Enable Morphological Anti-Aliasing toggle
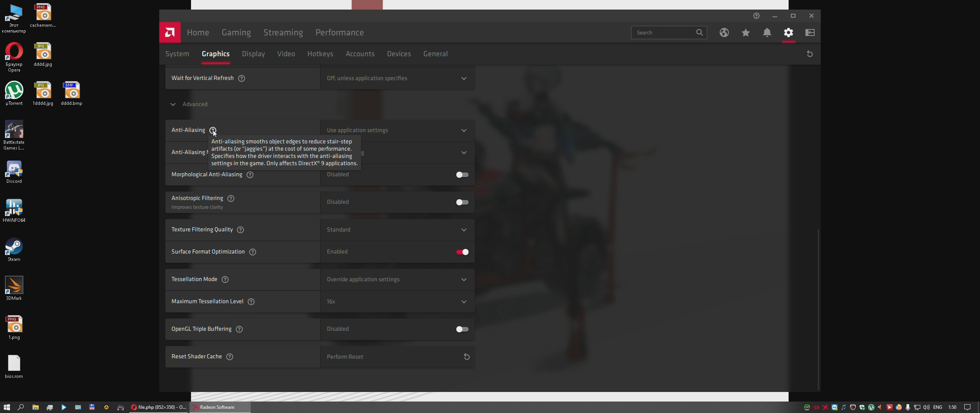The image size is (980, 413). click(x=462, y=175)
